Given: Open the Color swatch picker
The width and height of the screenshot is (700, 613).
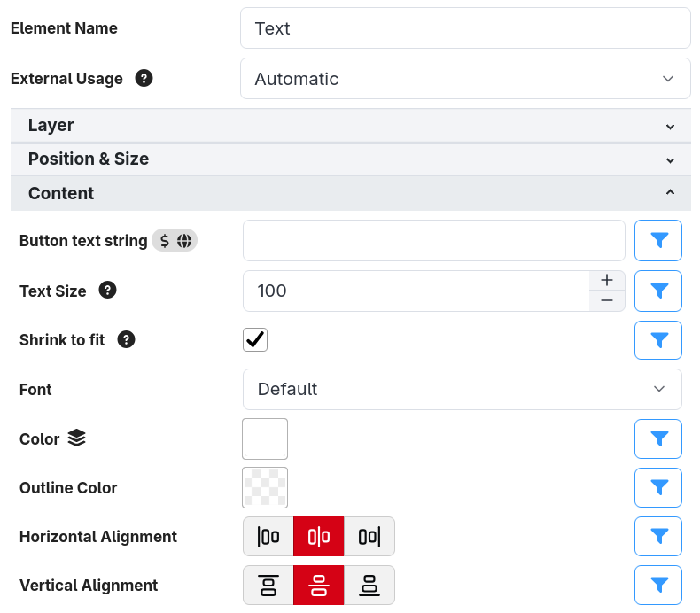Looking at the screenshot, I should point(265,438).
